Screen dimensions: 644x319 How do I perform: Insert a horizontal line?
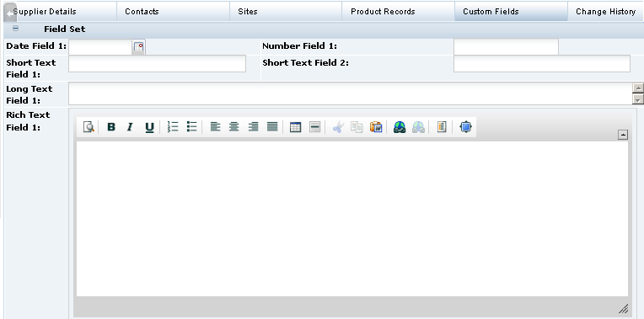(x=314, y=127)
